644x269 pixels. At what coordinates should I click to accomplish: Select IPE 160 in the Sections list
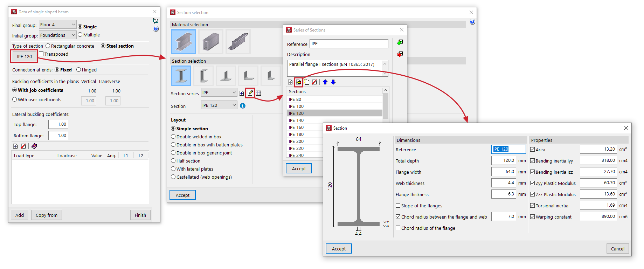[x=305, y=127]
